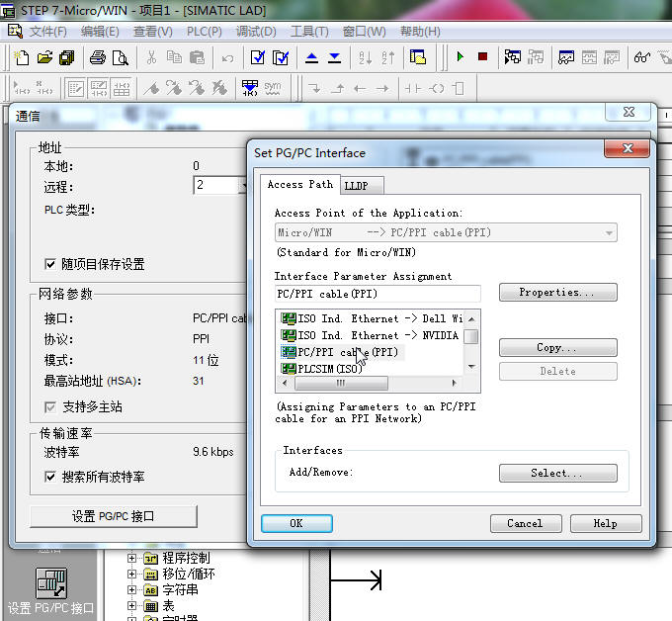Click the green Run PLC icon
Image resolution: width=672 pixels, height=621 pixels.
[x=461, y=56]
